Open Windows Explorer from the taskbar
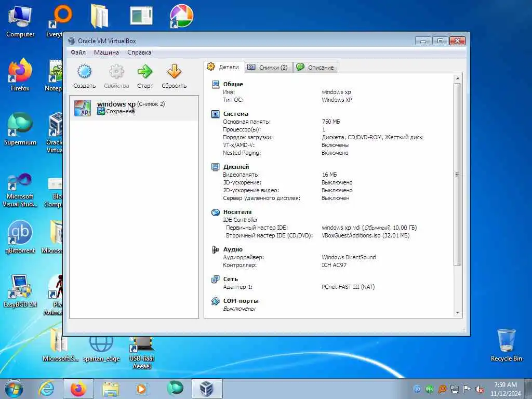Image resolution: width=532 pixels, height=399 pixels. (x=111, y=389)
